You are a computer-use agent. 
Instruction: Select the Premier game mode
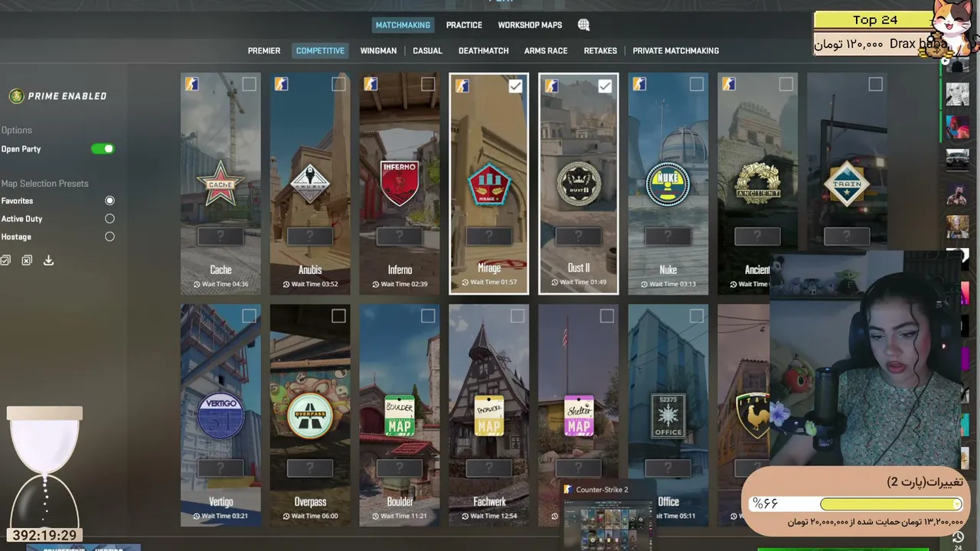[x=264, y=51]
